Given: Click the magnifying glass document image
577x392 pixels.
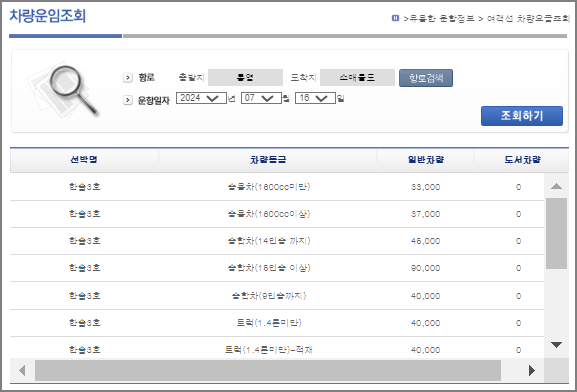Looking at the screenshot, I should pyautogui.click(x=63, y=91).
